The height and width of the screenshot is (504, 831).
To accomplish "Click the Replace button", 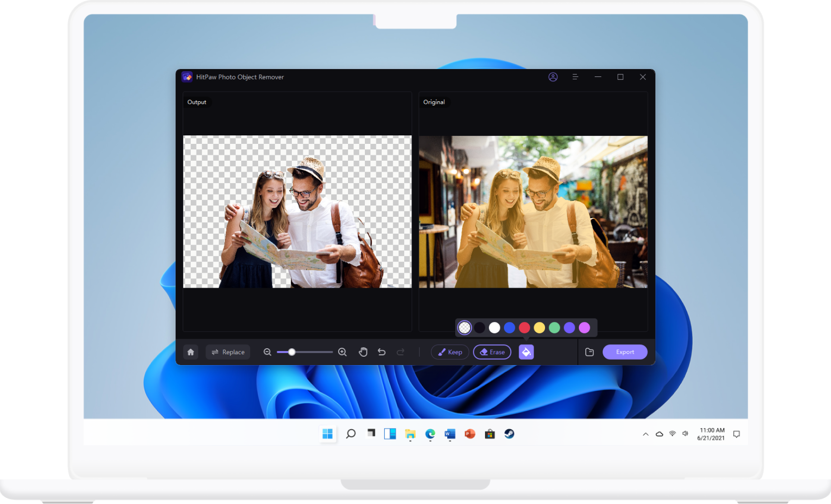I will point(228,352).
